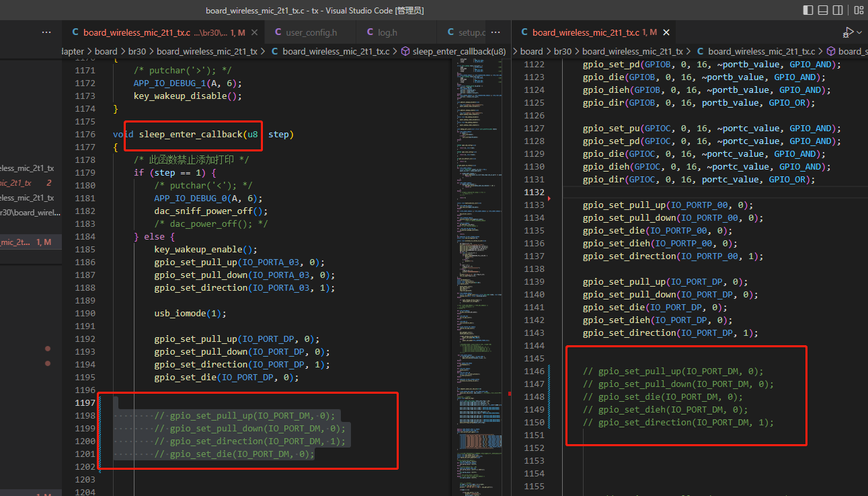This screenshot has width=868, height=496.
Task: Expand the dropdown arrow beside Run icon
Action: [858, 32]
